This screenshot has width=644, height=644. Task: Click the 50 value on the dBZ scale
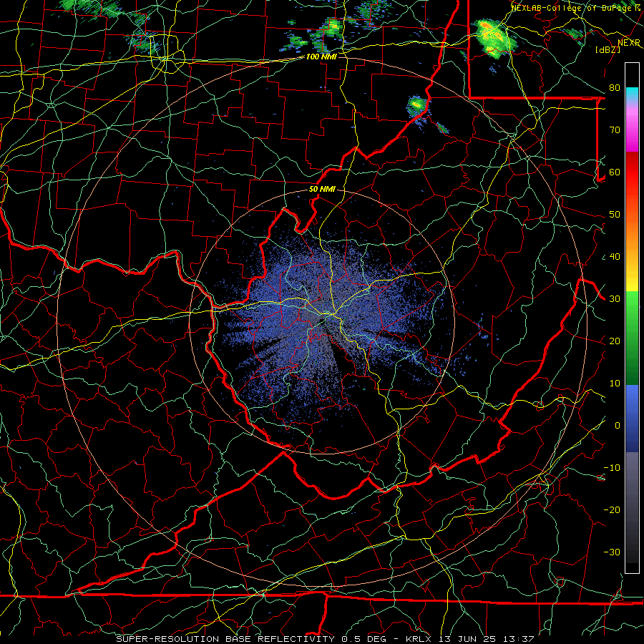pos(615,215)
